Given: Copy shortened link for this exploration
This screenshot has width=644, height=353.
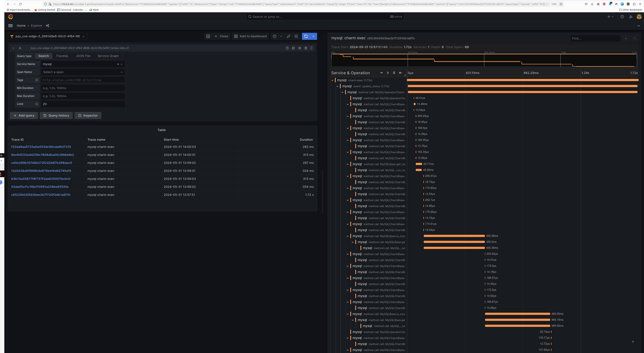Looking at the screenshot, I should pos(288,36).
